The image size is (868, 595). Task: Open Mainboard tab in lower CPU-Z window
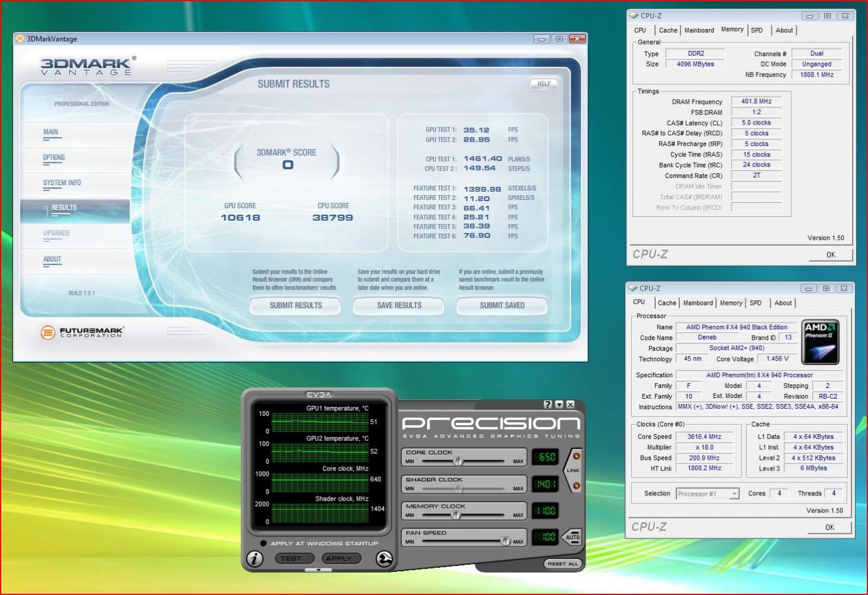(x=698, y=303)
